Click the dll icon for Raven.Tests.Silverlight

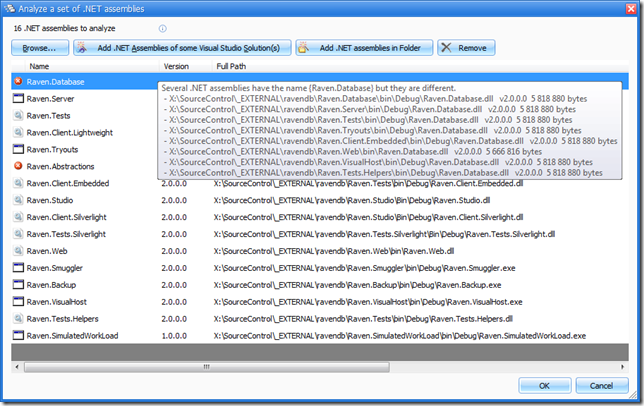tap(18, 234)
